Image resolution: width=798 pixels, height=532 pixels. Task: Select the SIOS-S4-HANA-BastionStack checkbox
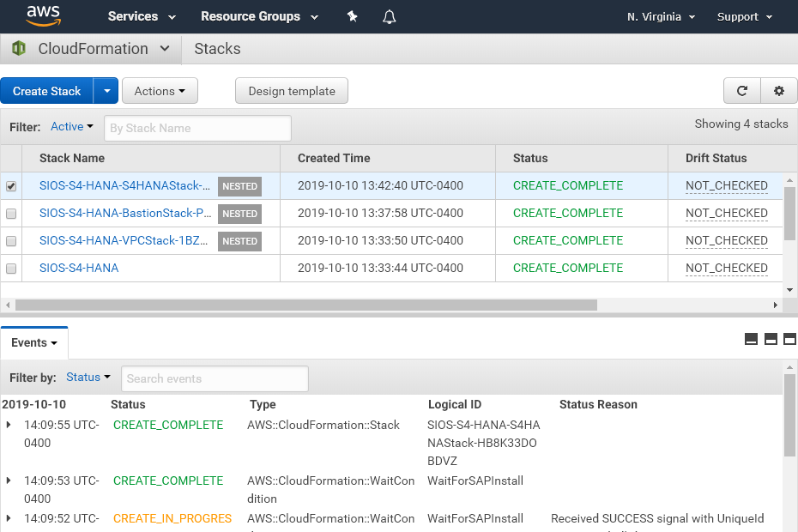(11, 214)
